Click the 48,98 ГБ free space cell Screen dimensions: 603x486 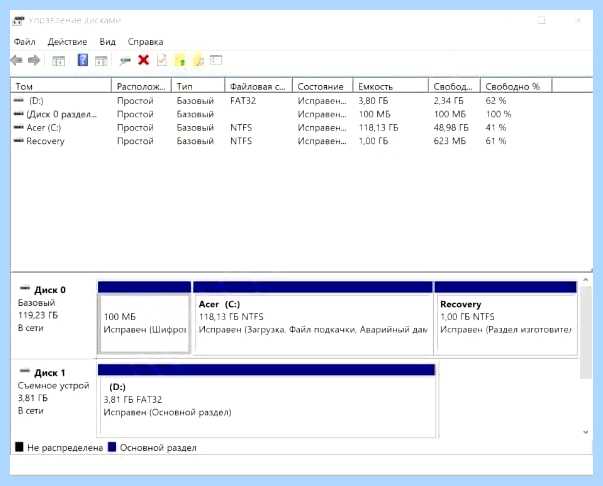[x=451, y=127]
